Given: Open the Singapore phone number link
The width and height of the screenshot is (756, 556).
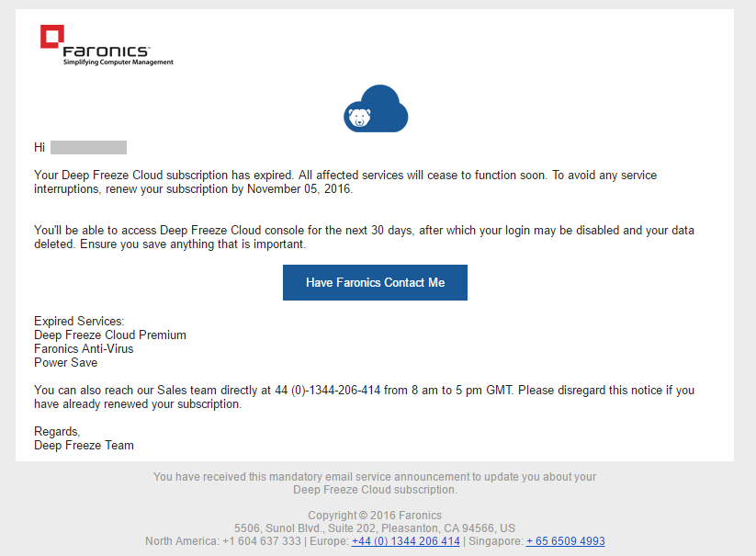Looking at the screenshot, I should coord(565,541).
